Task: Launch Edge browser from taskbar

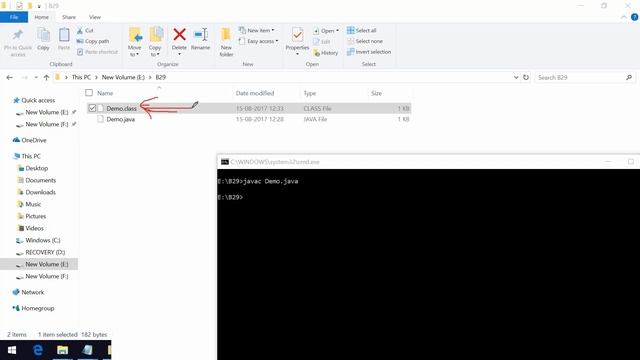Action: pyautogui.click(x=38, y=350)
